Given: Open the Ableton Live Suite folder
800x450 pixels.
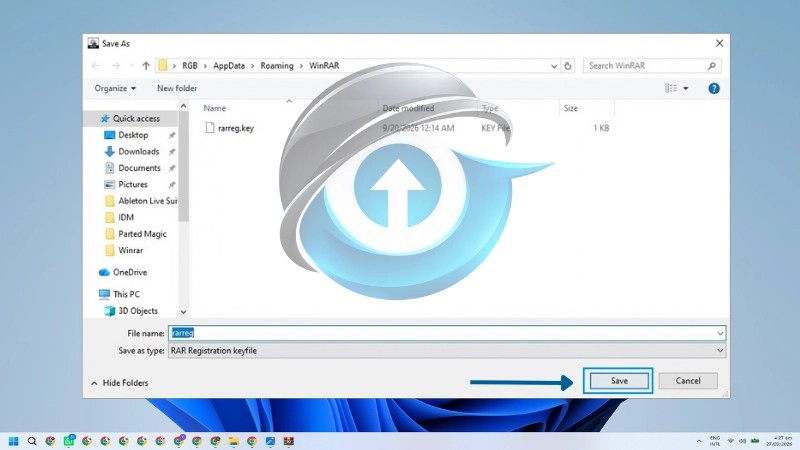Looking at the screenshot, I should (147, 201).
